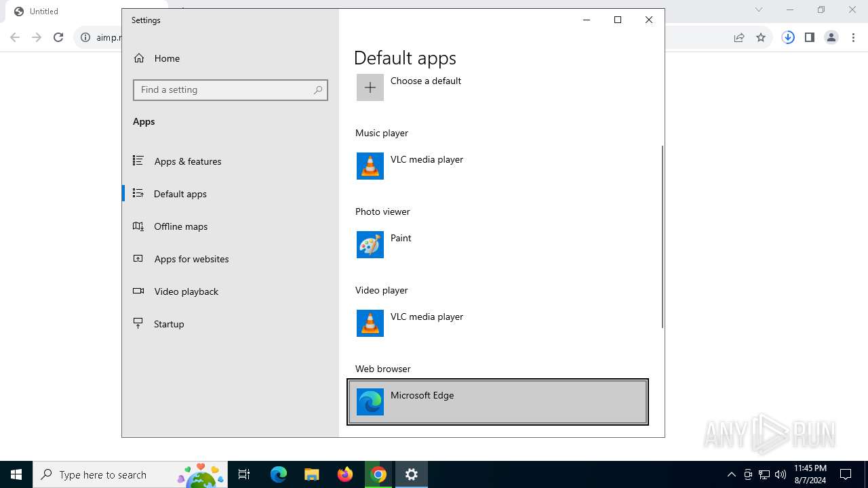Click the Default apps sidebar icon
The image size is (868, 488).
[138, 193]
